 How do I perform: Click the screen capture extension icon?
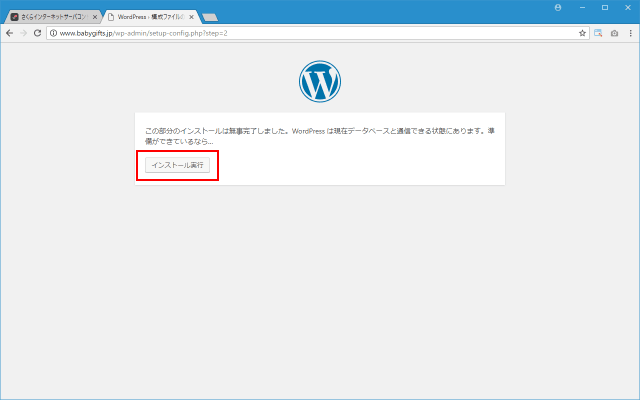tap(598, 33)
